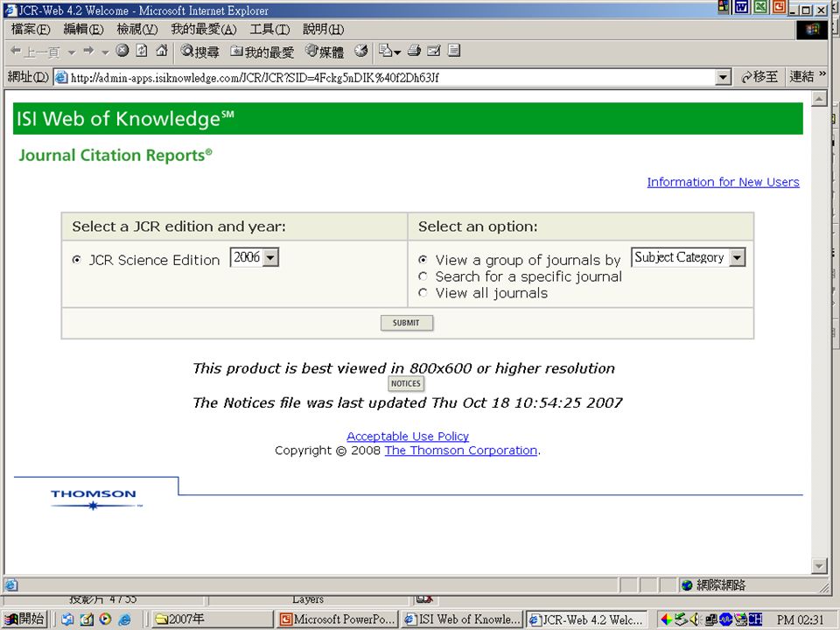Select 'Search for a specific journal' radio

pyautogui.click(x=423, y=276)
